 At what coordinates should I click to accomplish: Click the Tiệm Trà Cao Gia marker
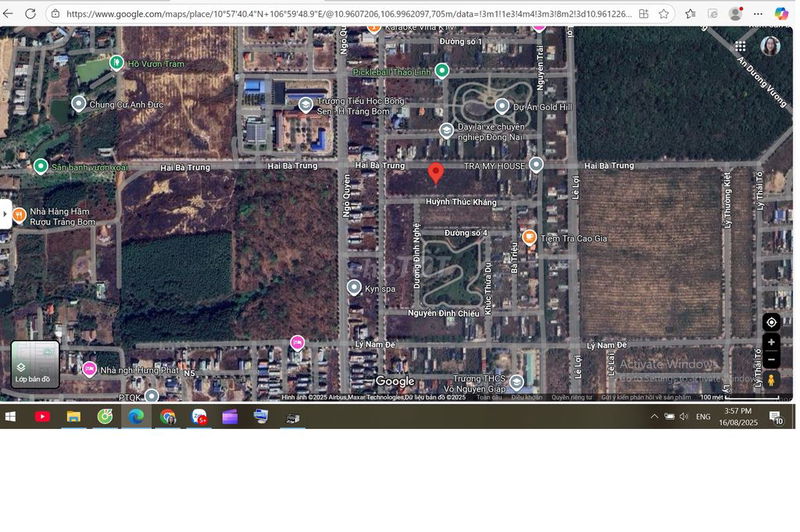(x=529, y=237)
